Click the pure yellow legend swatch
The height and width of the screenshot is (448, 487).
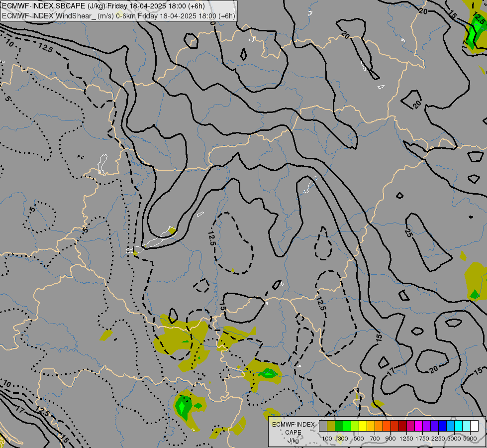[363, 426]
